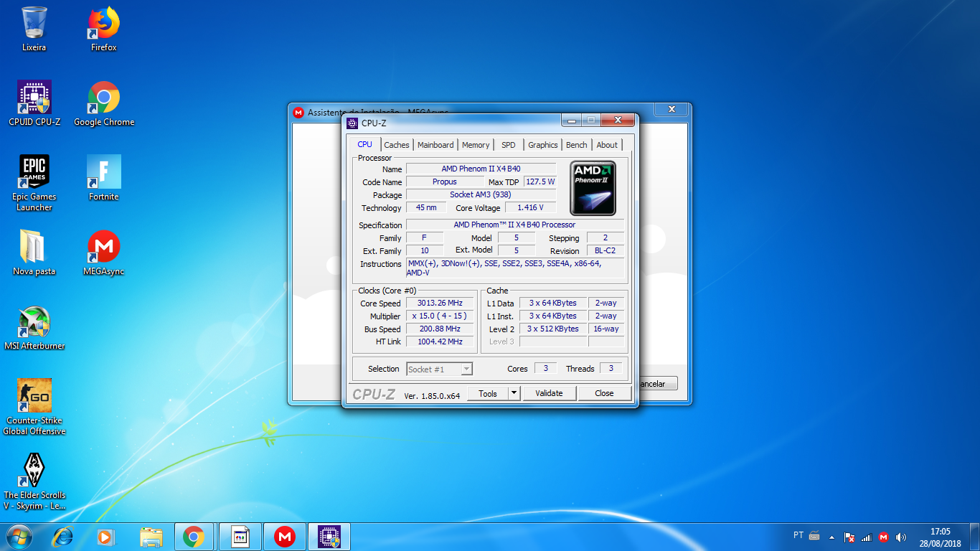The image size is (980, 551).
Task: Click the Action Center flag tray icon
Action: tap(849, 537)
